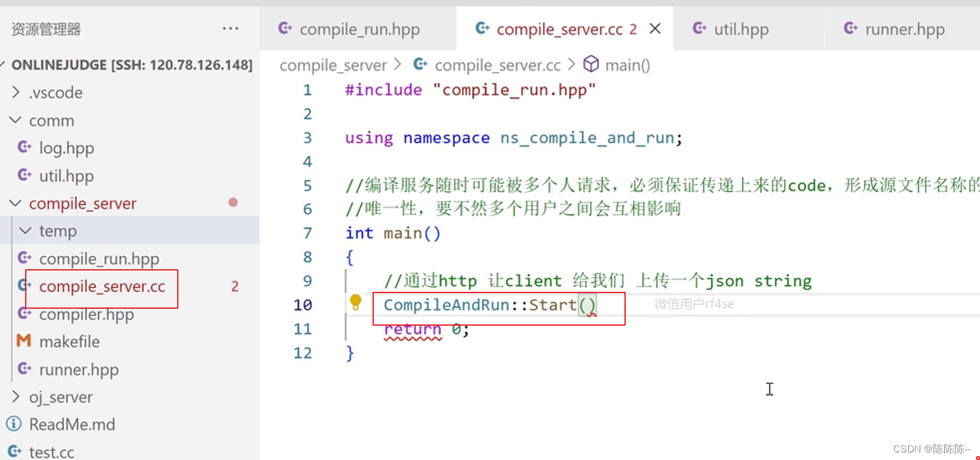Click the C++ icon beside compile_run.hpp in tree

pos(25,258)
